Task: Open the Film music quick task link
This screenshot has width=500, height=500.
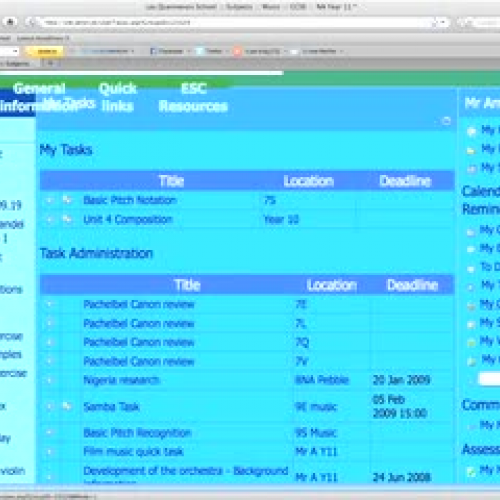Action: [133, 452]
